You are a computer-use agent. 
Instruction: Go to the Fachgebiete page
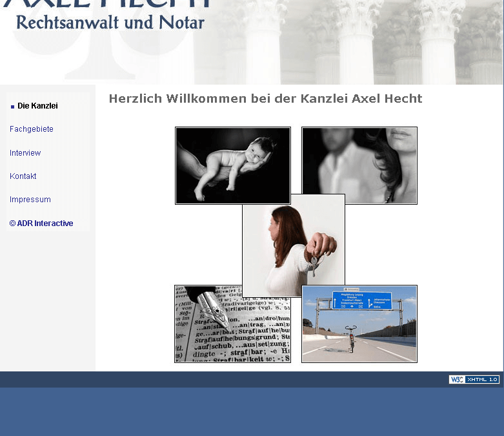pyautogui.click(x=32, y=129)
